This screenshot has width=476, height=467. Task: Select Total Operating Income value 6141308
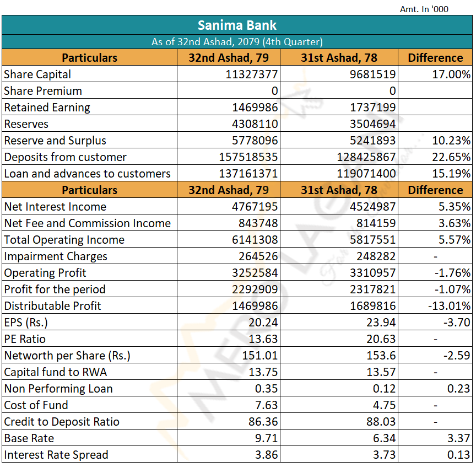255,240
